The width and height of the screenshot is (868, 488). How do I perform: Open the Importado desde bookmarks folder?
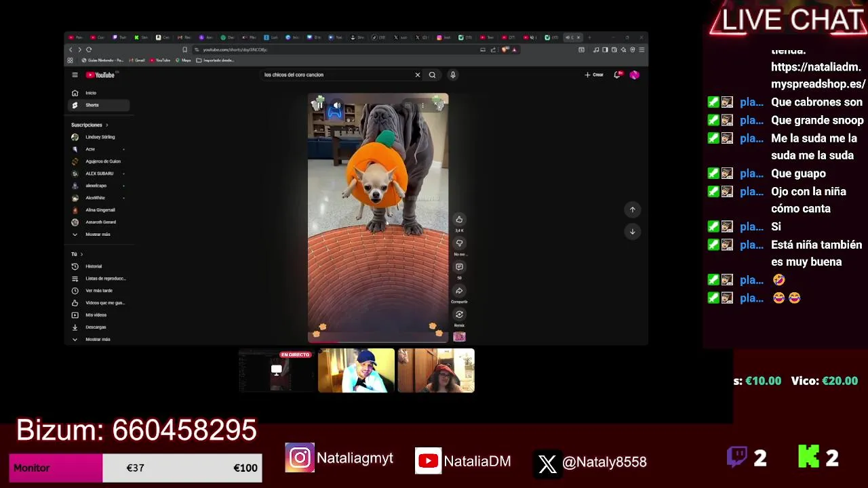pyautogui.click(x=215, y=60)
